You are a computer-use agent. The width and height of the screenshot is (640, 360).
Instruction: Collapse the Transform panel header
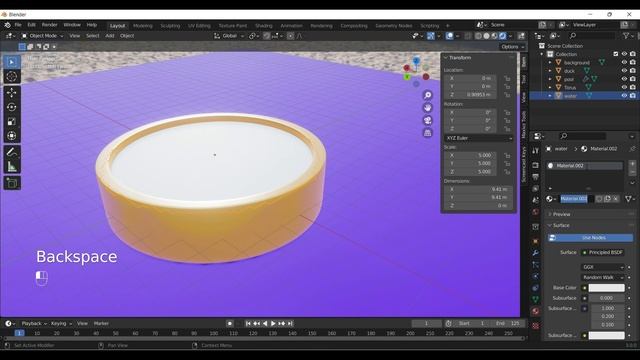click(x=460, y=58)
